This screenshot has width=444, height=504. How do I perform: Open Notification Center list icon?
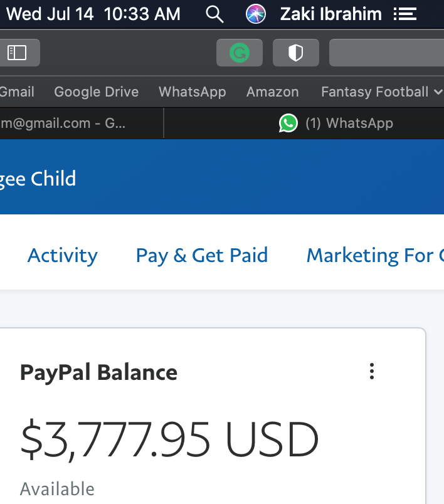tap(404, 14)
